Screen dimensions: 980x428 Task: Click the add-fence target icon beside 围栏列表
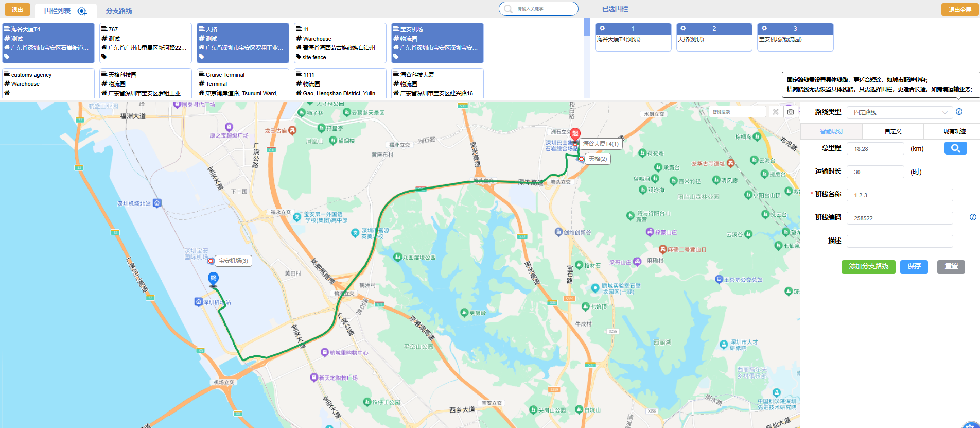(x=82, y=11)
